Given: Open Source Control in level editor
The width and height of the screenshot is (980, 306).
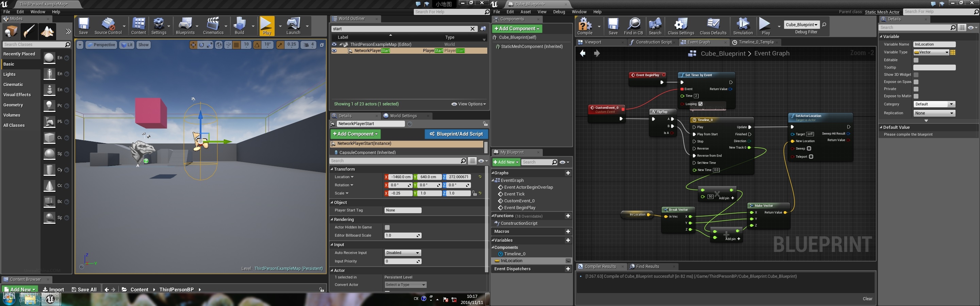Looking at the screenshot, I should [108, 26].
